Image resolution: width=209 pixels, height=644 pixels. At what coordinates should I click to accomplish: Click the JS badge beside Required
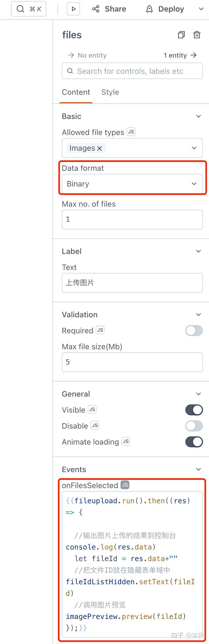click(x=100, y=330)
